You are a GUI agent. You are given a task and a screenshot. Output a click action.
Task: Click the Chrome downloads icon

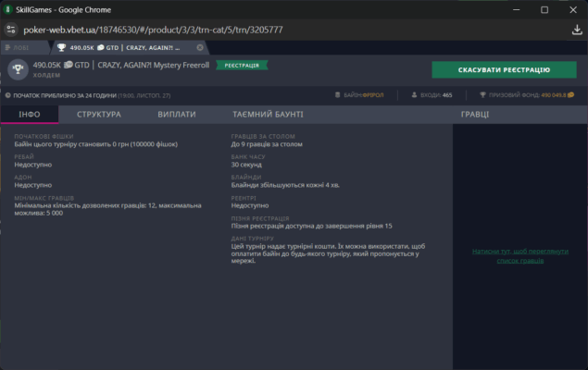pyautogui.click(x=577, y=29)
